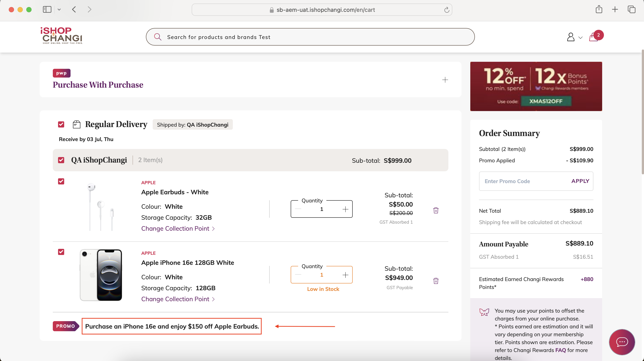Open the account dropdown chevron

click(580, 38)
